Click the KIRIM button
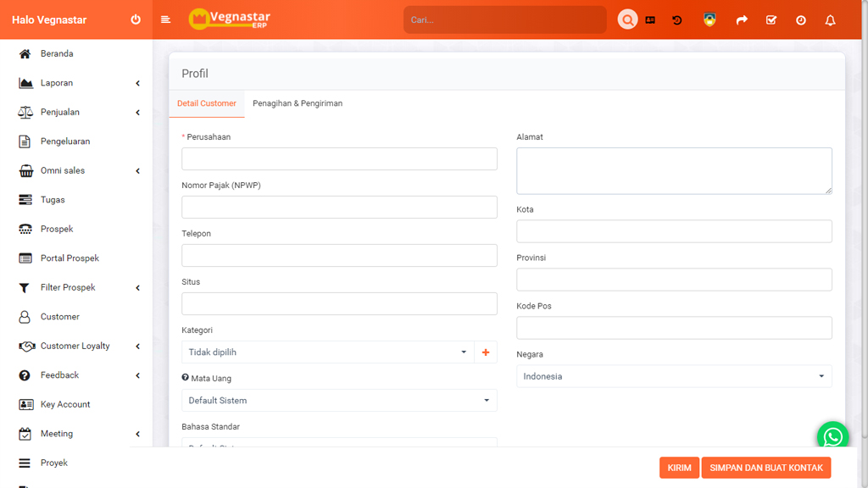868x488 pixels. point(679,468)
